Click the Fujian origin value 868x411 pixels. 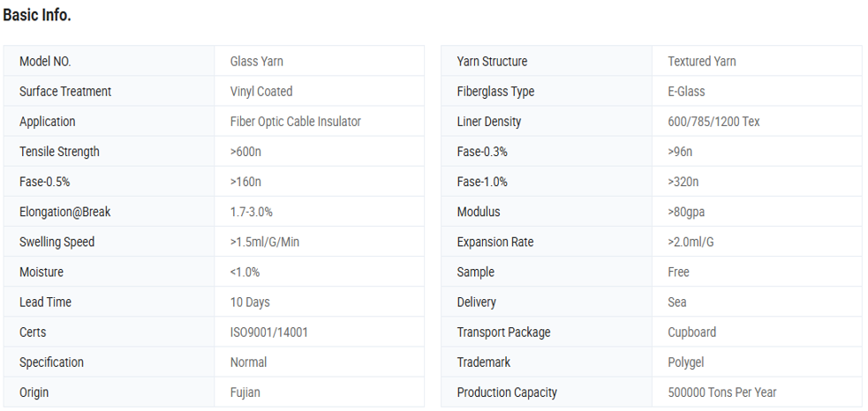[245, 392]
